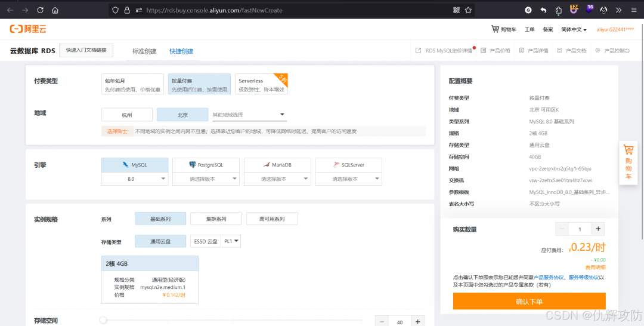
Task: Open 产品控制台 menu item
Action: [612, 51]
